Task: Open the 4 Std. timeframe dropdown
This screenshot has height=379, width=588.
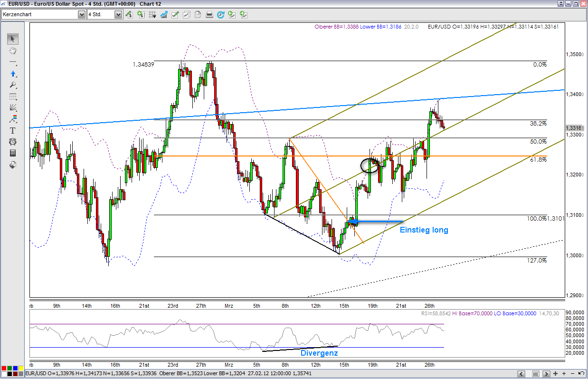Action: click(118, 15)
